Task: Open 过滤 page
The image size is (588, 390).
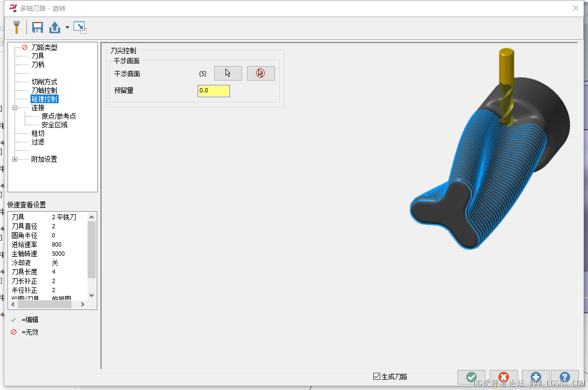Action: (38, 142)
